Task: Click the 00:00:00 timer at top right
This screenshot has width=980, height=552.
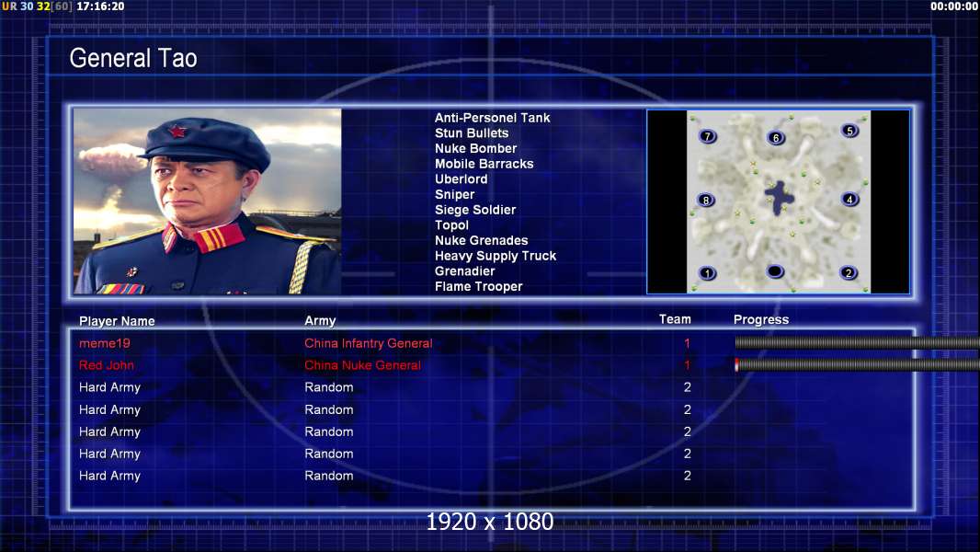Action: pos(953,6)
